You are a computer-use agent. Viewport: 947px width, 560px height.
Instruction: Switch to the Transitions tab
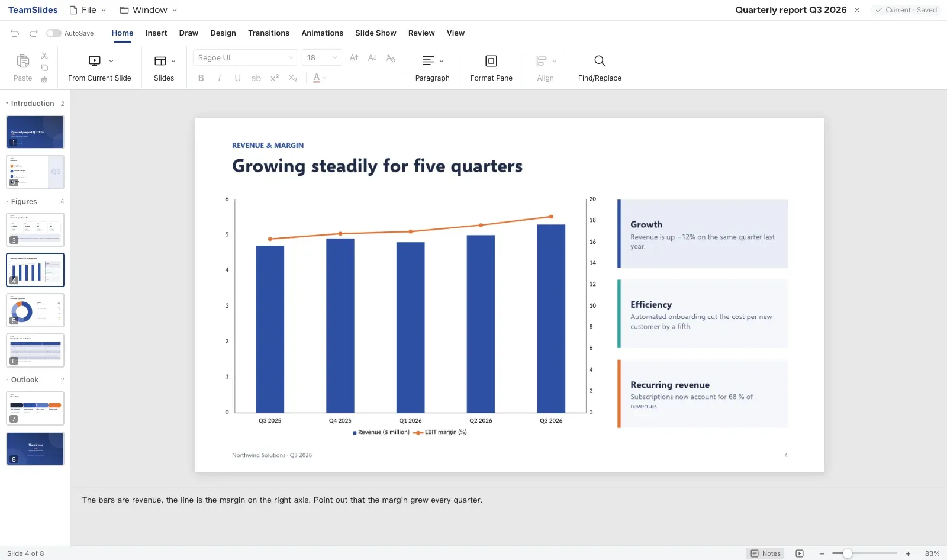(269, 33)
